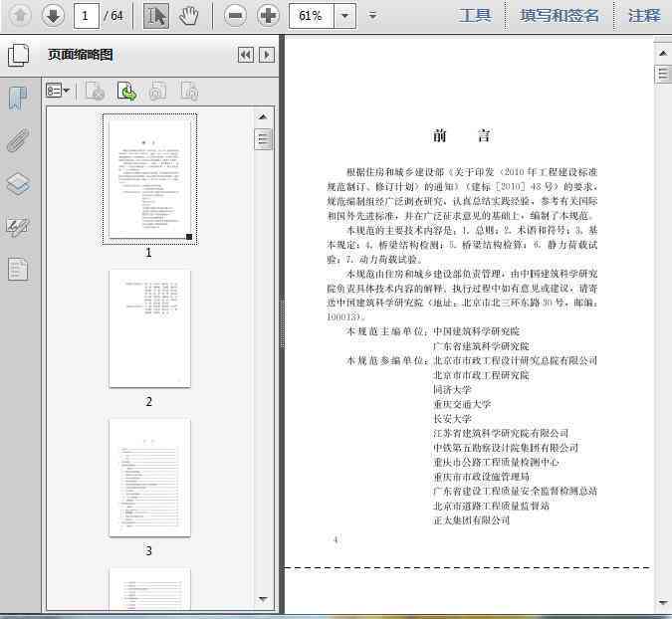The width and height of the screenshot is (672, 619).
Task: Click the text 长安大学 in document
Action: click(452, 419)
